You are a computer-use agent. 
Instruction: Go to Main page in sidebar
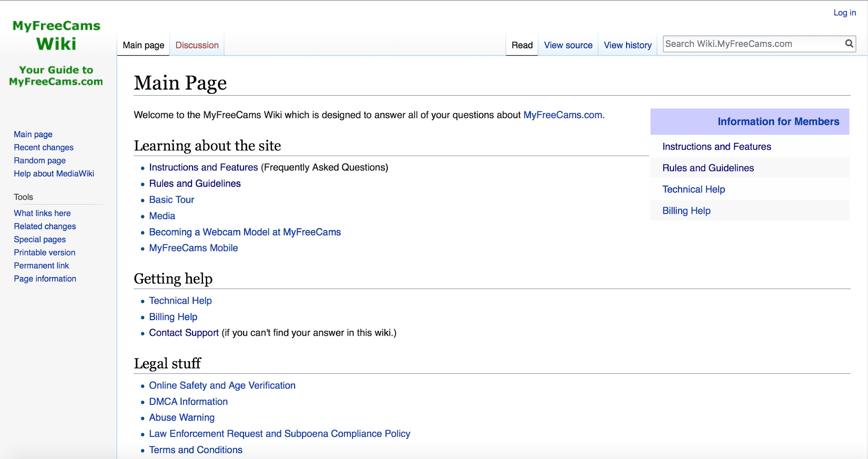(33, 134)
